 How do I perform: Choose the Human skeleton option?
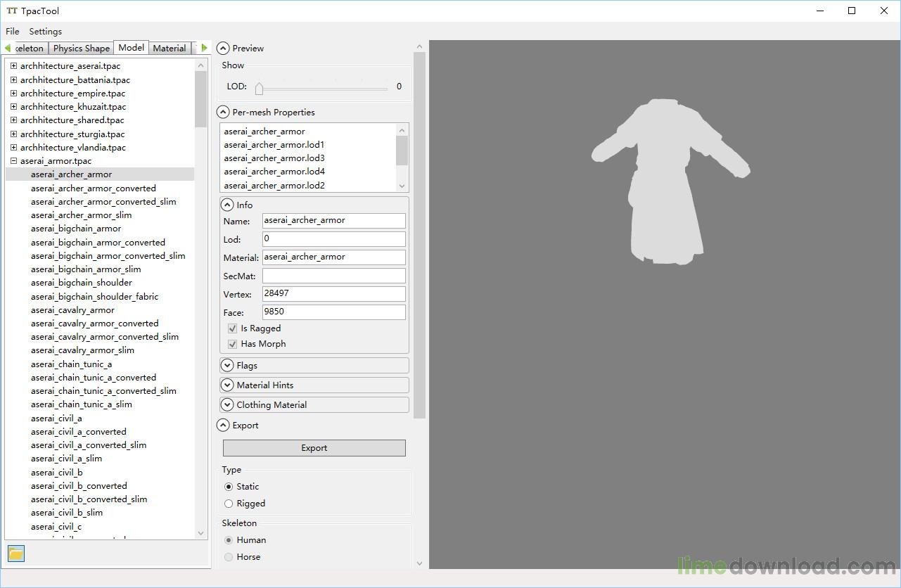click(229, 540)
